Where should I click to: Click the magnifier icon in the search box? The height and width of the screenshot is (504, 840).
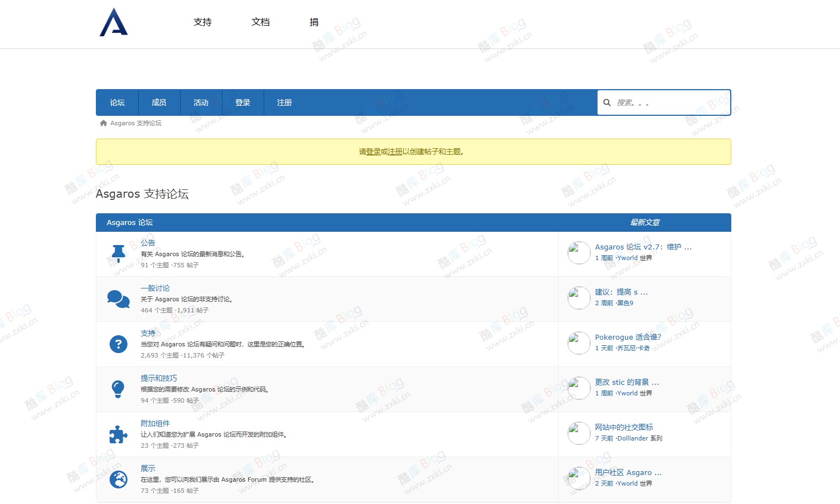(x=607, y=102)
